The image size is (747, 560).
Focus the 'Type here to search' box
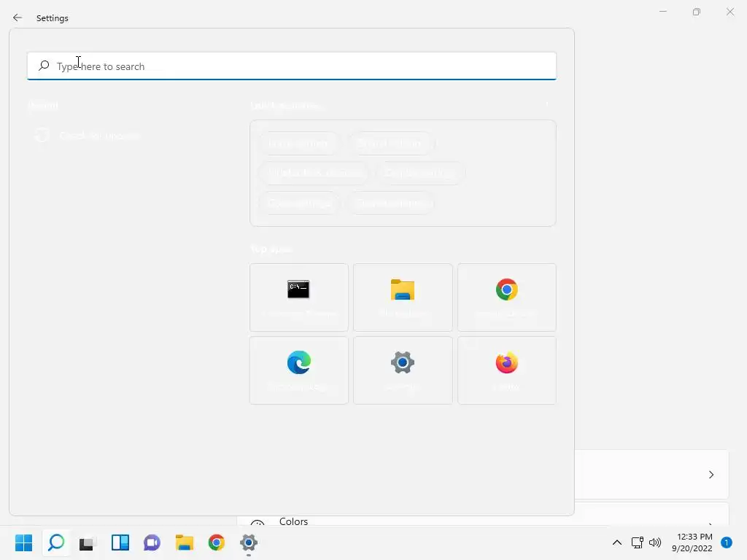point(292,66)
